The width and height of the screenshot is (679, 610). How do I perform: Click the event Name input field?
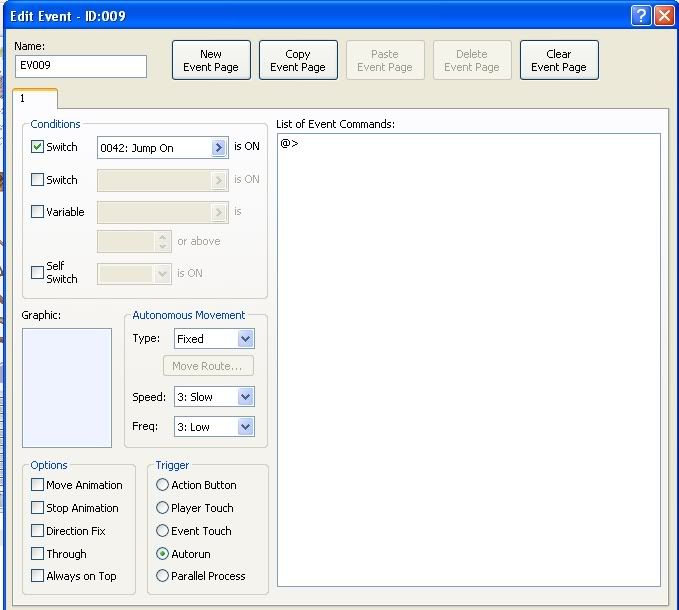[x=81, y=66]
